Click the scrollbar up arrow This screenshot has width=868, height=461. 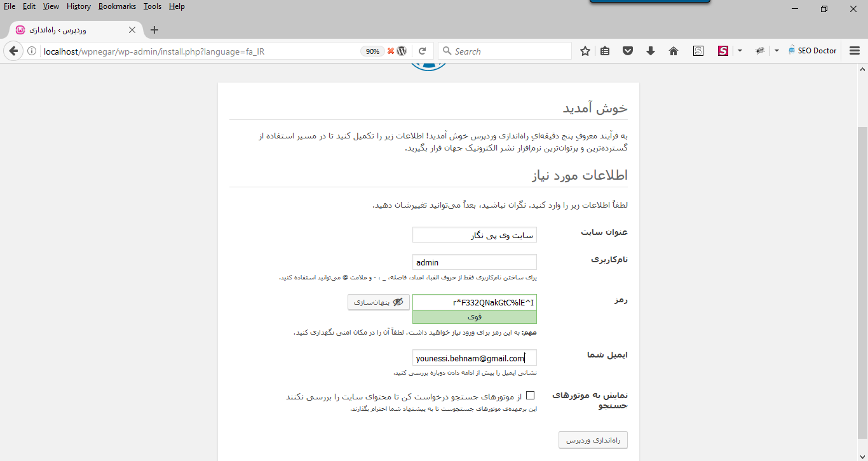(862, 68)
